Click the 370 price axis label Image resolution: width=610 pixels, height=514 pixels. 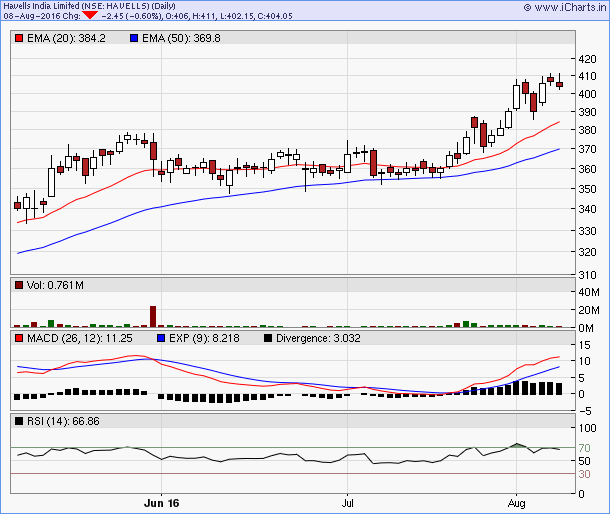(587, 149)
